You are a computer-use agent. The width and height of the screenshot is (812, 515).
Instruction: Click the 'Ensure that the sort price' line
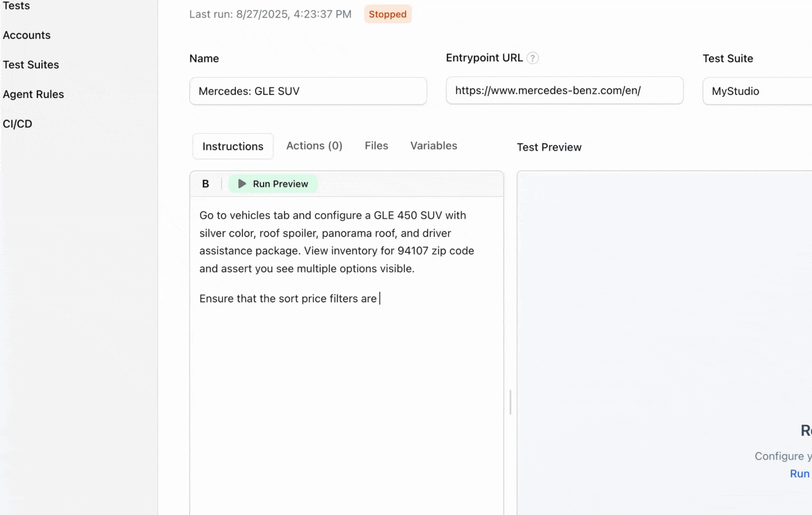[x=288, y=299]
